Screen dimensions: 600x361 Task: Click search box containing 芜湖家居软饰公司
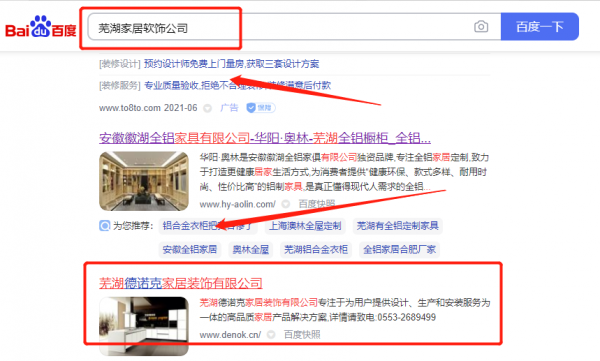(294, 27)
